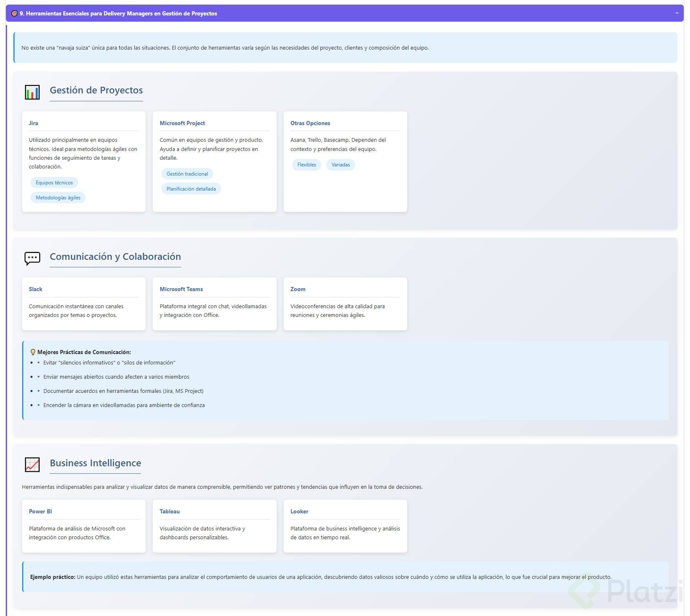Click the trend chart icon beside Business Intelligence

click(x=32, y=465)
